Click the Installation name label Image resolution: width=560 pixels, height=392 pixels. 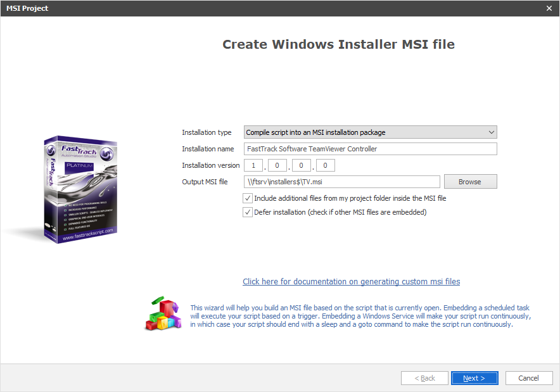pyautogui.click(x=208, y=149)
